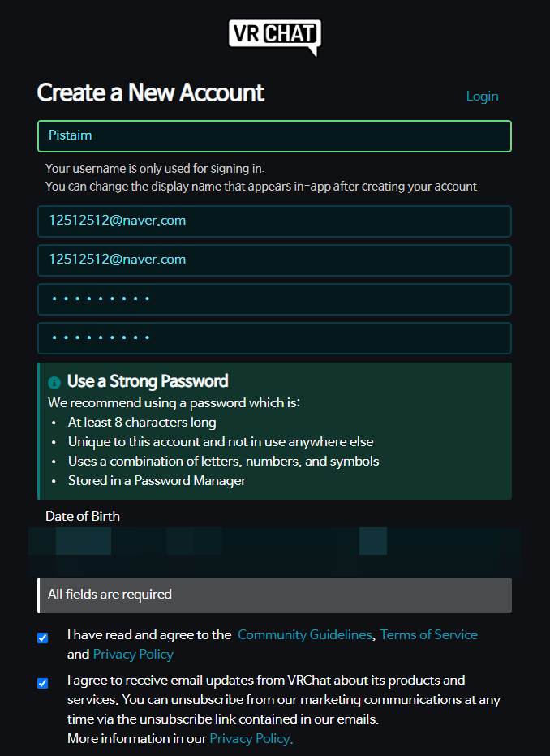550x756 pixels.
Task: Click the VRChat logo
Action: pyautogui.click(x=274, y=37)
